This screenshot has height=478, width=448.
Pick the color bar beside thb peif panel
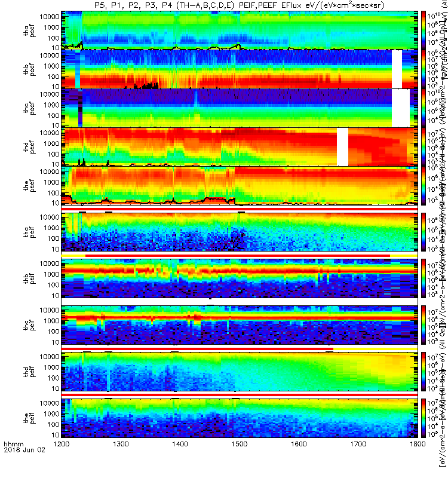coord(424,278)
